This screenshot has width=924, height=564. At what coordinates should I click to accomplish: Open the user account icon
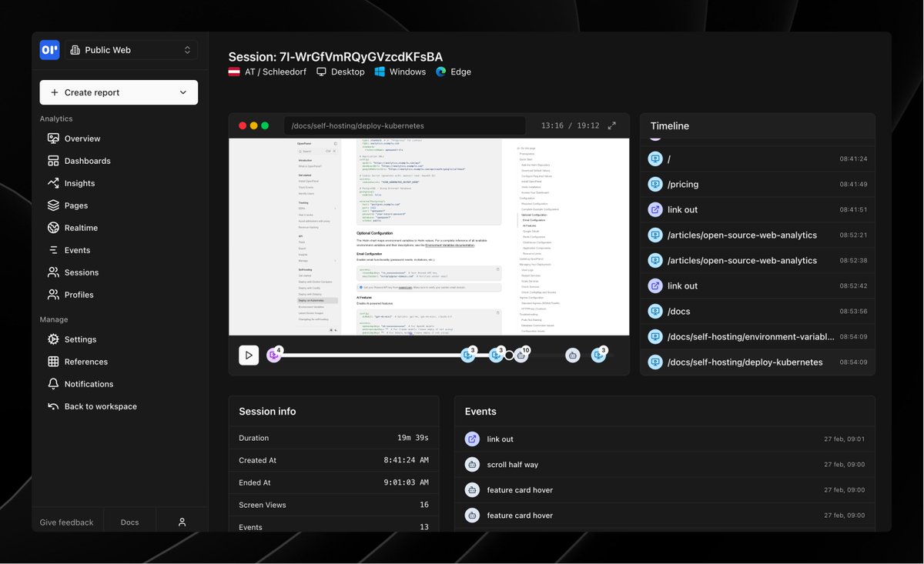coord(182,522)
